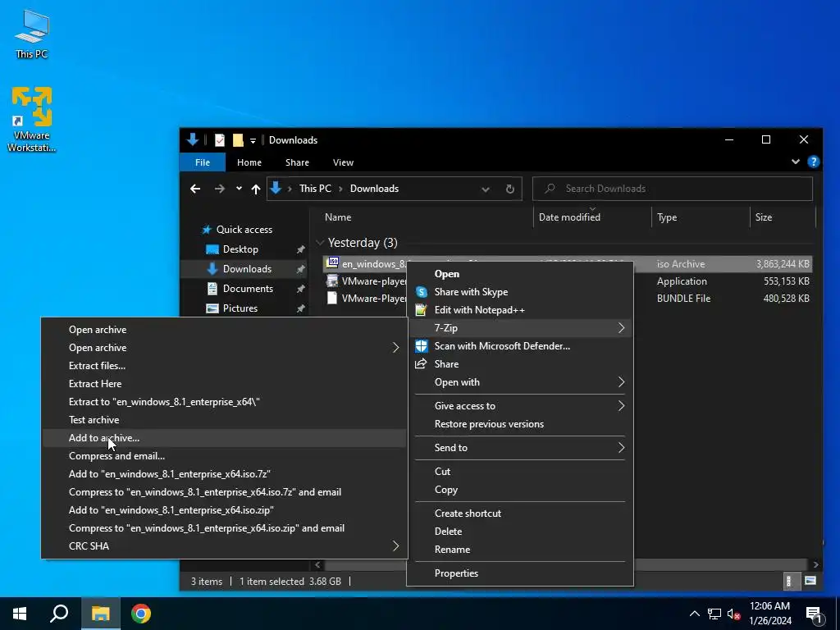The image size is (840, 630).
Task: Expand the 7-Zip submenu
Action: [x=519, y=328]
